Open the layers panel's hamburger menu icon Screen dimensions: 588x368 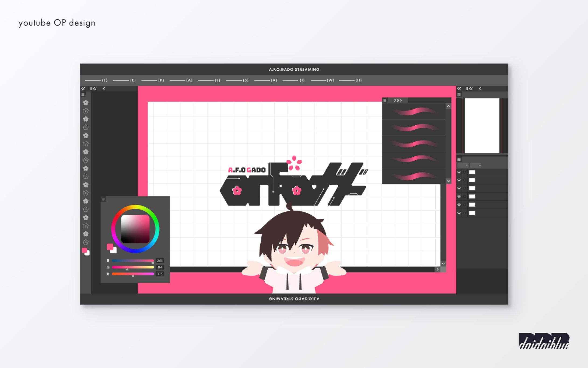click(x=459, y=159)
